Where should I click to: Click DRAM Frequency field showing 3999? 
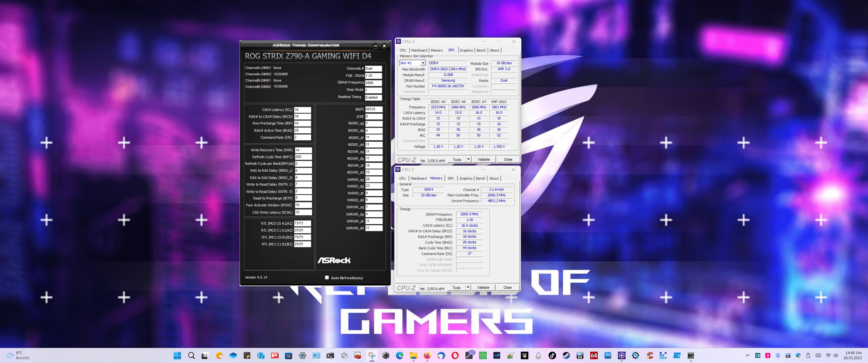tap(373, 83)
